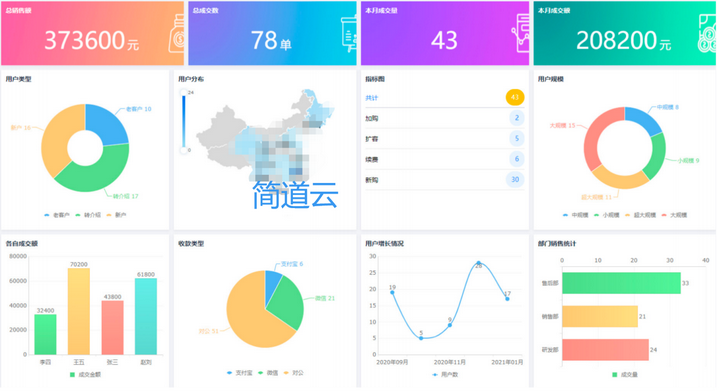The height and width of the screenshot is (391, 720).
Task: Select the 共计 row in 指标图
Action: pos(444,98)
